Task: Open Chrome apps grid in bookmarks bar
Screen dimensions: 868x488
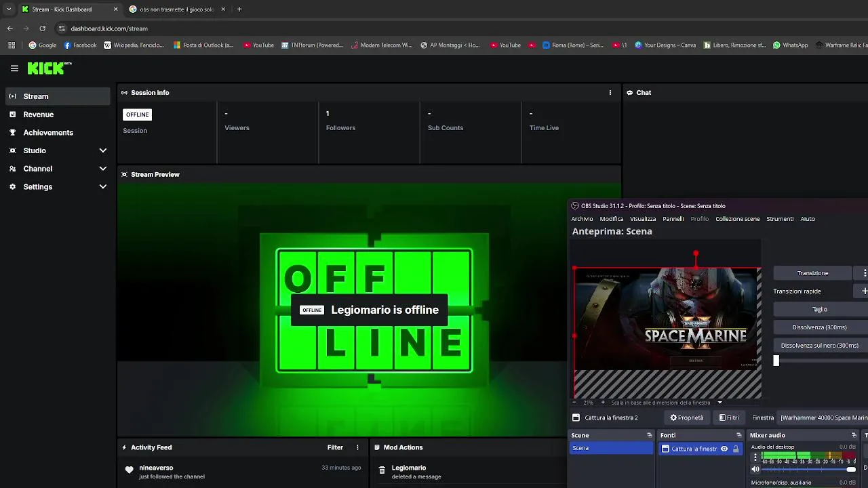Action: 11,45
